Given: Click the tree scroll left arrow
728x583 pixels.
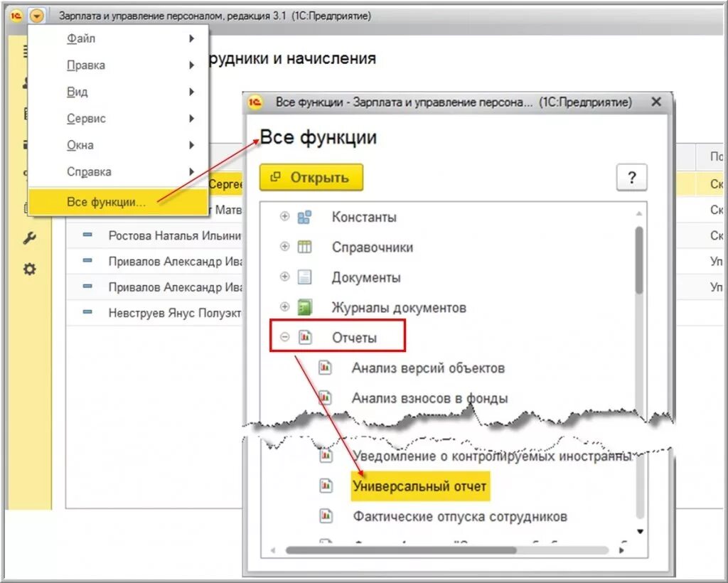Looking at the screenshot, I should (273, 550).
